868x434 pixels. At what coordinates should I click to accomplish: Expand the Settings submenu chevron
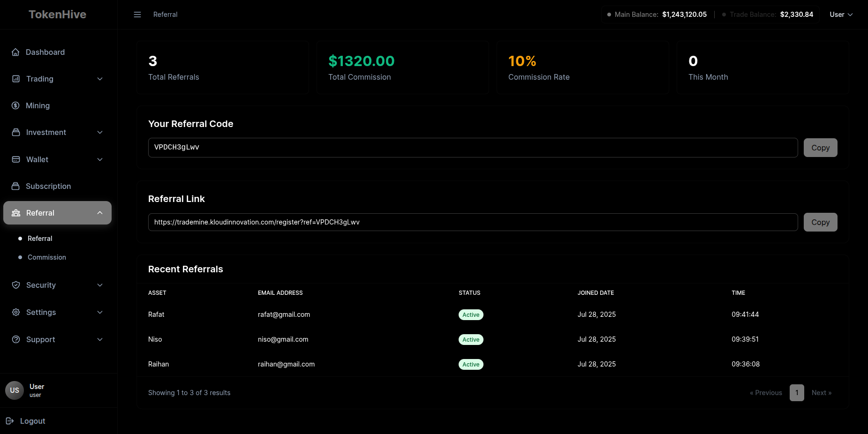[100, 312]
